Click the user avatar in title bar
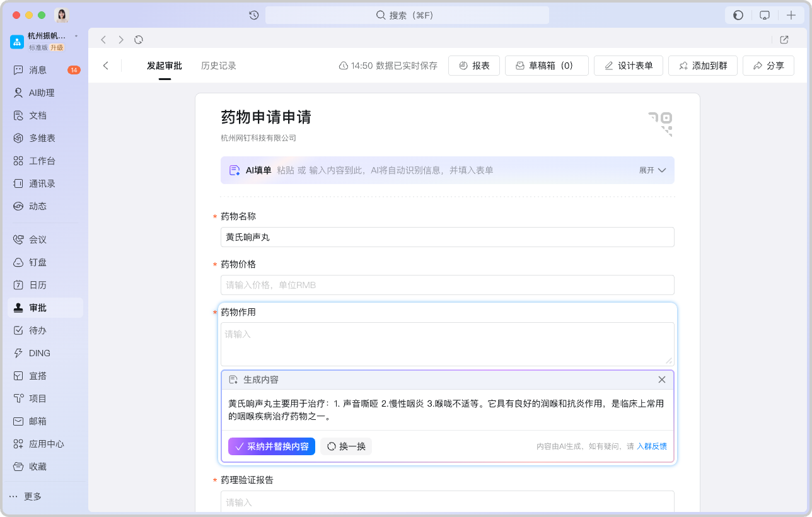The image size is (812, 517). point(62,15)
